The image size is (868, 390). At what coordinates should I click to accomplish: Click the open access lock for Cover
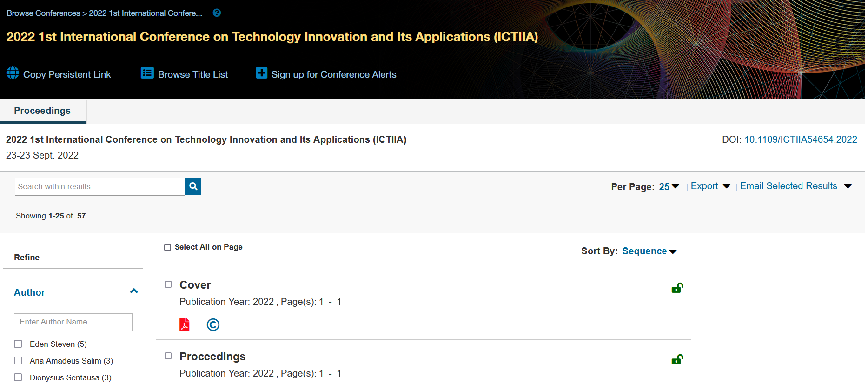677,288
